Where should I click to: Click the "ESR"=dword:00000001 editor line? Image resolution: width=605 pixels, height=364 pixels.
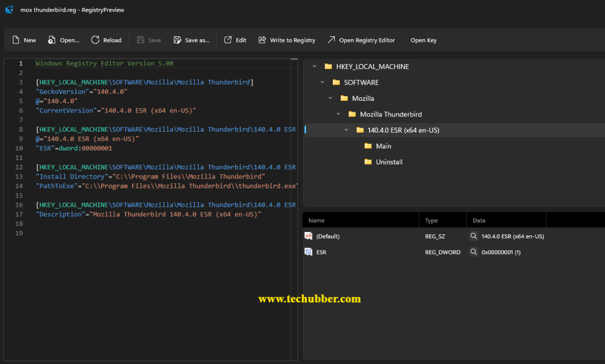(x=74, y=148)
